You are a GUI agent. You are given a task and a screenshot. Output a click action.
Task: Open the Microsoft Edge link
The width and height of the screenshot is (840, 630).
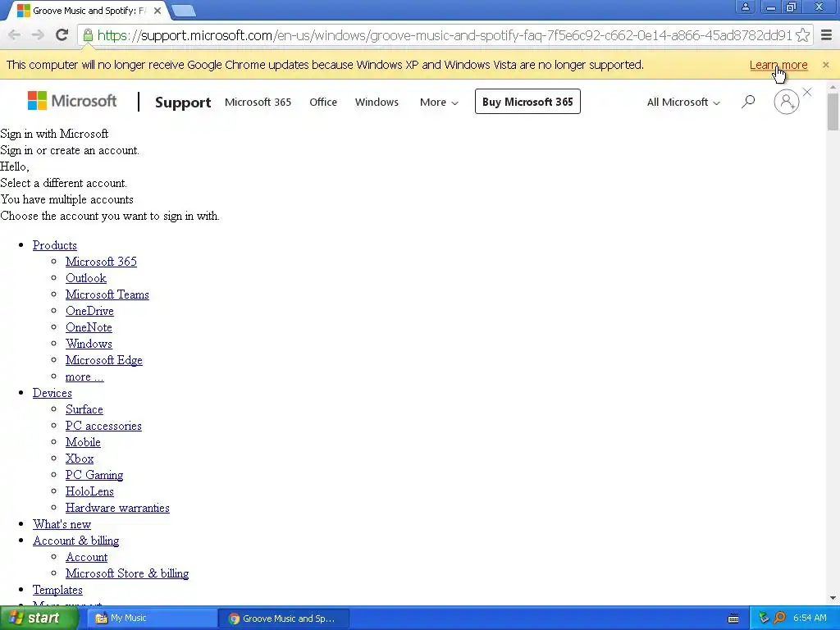click(104, 361)
